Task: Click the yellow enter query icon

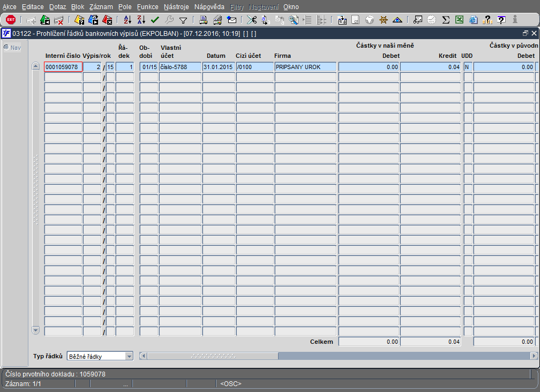Action: [x=79, y=20]
